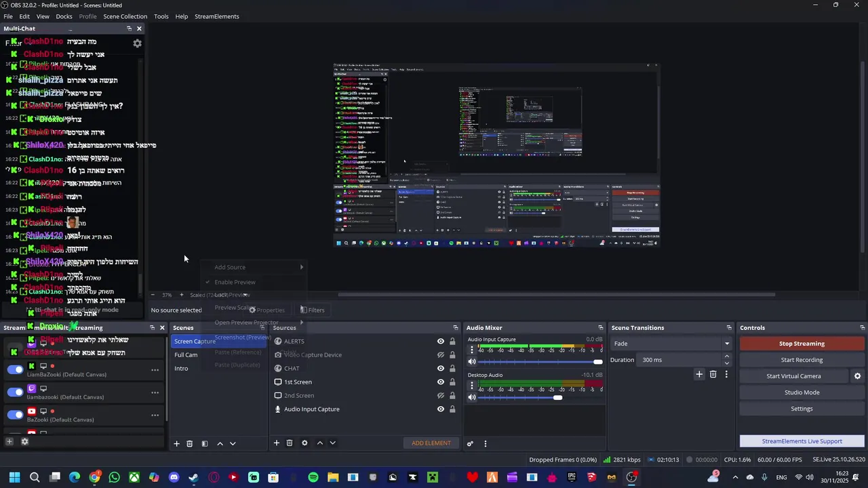The width and height of the screenshot is (868, 488).
Task: Open Audio Mixer menu dots at bottom
Action: click(x=485, y=443)
